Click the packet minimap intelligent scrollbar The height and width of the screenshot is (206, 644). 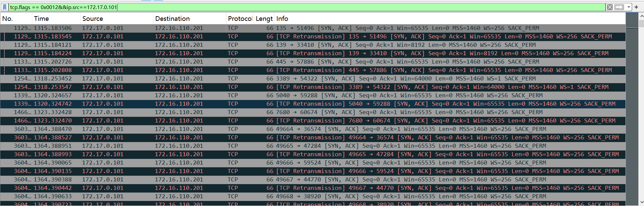pos(632,108)
